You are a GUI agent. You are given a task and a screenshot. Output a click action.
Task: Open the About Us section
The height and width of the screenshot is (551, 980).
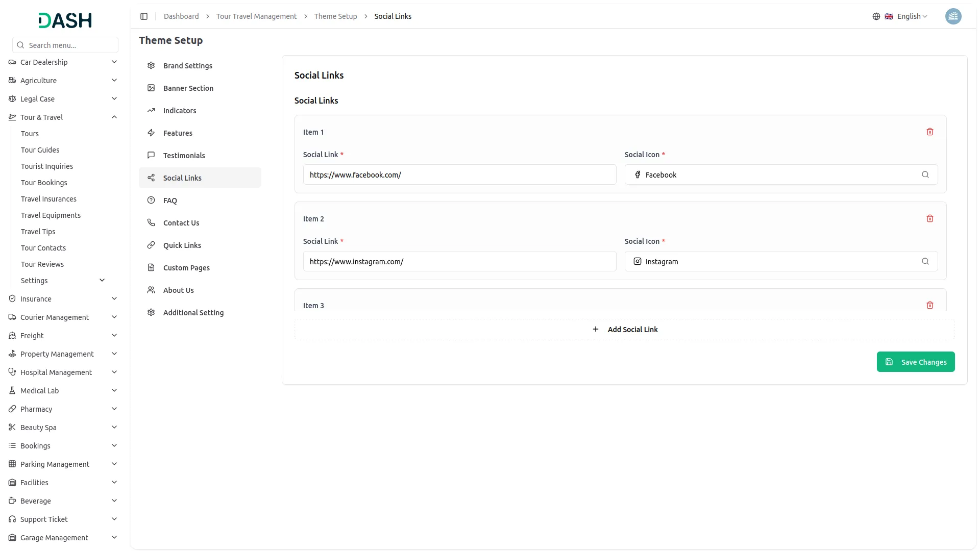(200, 290)
